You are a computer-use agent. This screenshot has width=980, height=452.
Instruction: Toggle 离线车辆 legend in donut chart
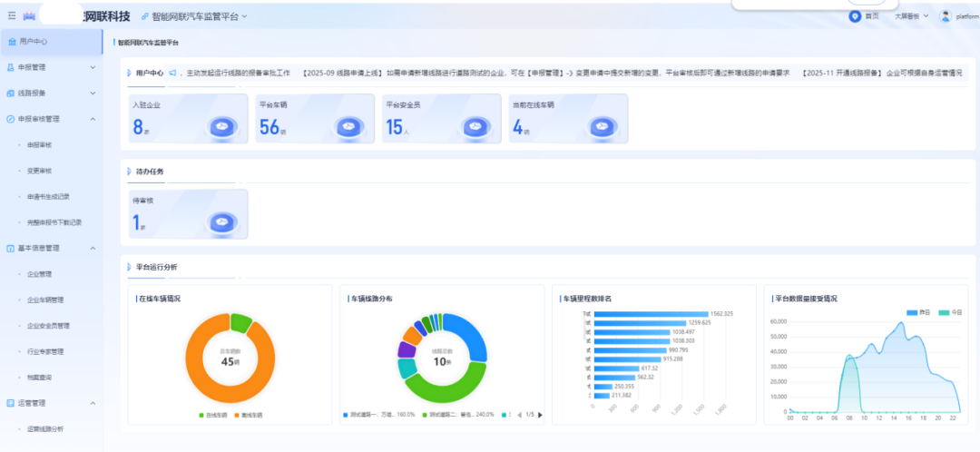(x=248, y=415)
